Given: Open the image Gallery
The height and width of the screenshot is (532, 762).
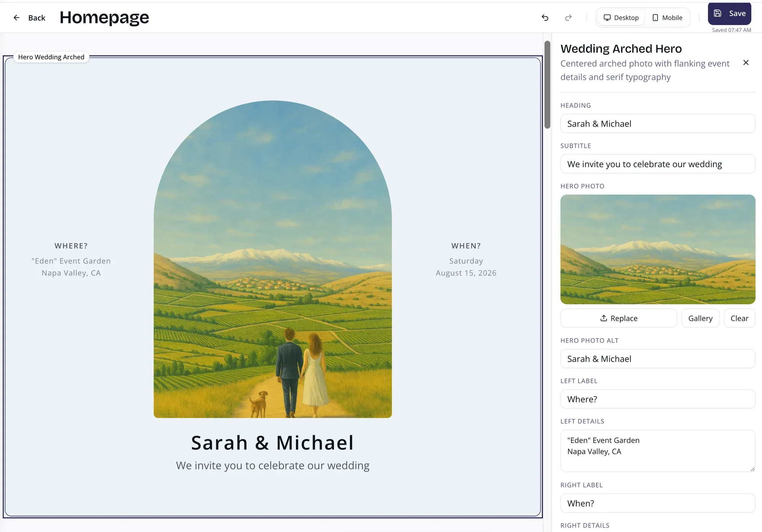Looking at the screenshot, I should point(700,318).
